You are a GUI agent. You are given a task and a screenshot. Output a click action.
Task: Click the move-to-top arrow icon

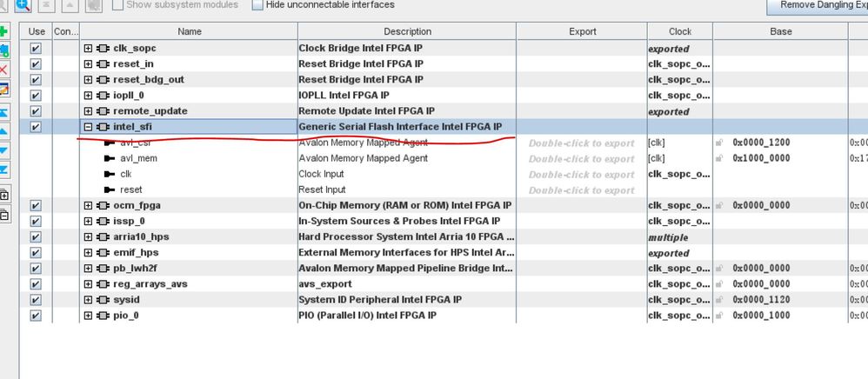coord(3,113)
